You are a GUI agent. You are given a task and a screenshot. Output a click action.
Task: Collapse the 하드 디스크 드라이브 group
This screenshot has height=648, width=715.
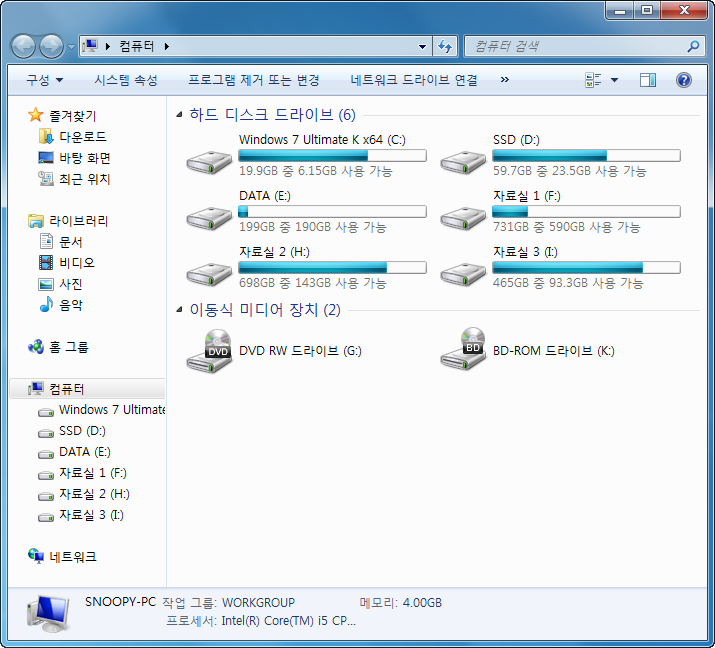[x=180, y=115]
